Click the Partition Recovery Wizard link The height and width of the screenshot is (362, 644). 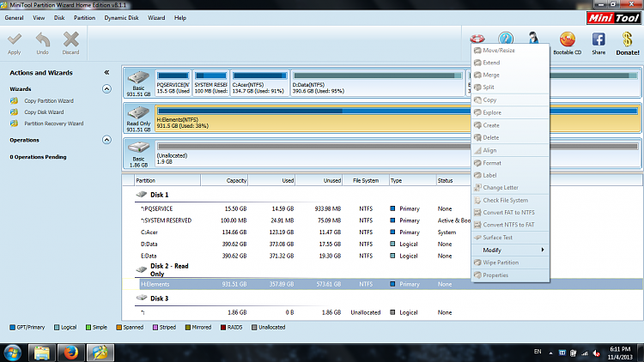coord(54,124)
